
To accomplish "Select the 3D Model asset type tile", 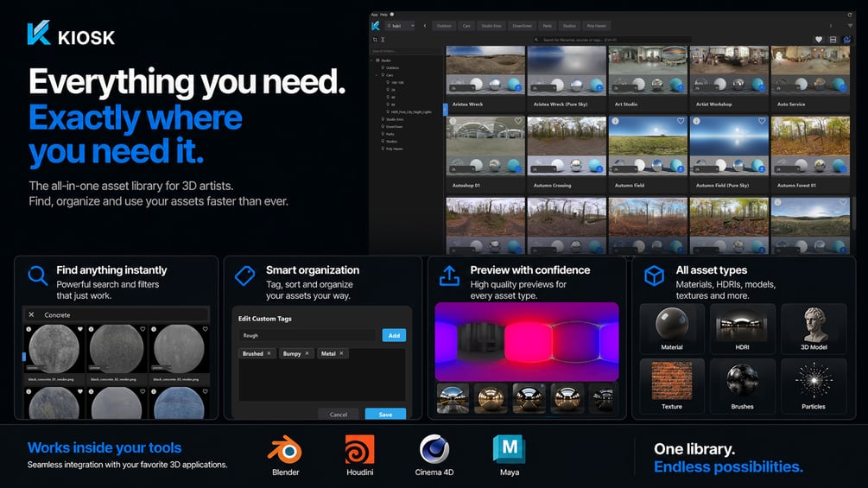I will [814, 329].
